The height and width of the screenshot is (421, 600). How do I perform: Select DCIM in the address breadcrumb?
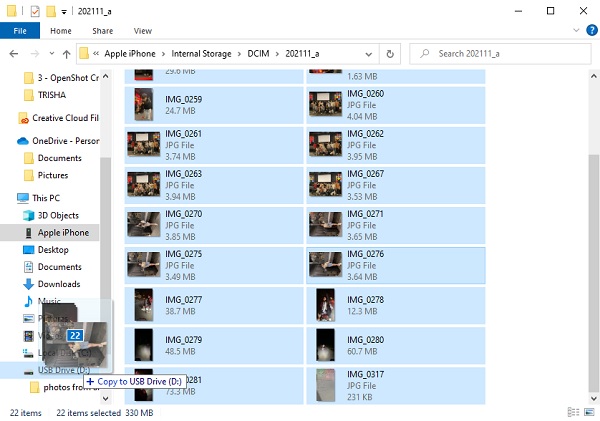coord(258,54)
